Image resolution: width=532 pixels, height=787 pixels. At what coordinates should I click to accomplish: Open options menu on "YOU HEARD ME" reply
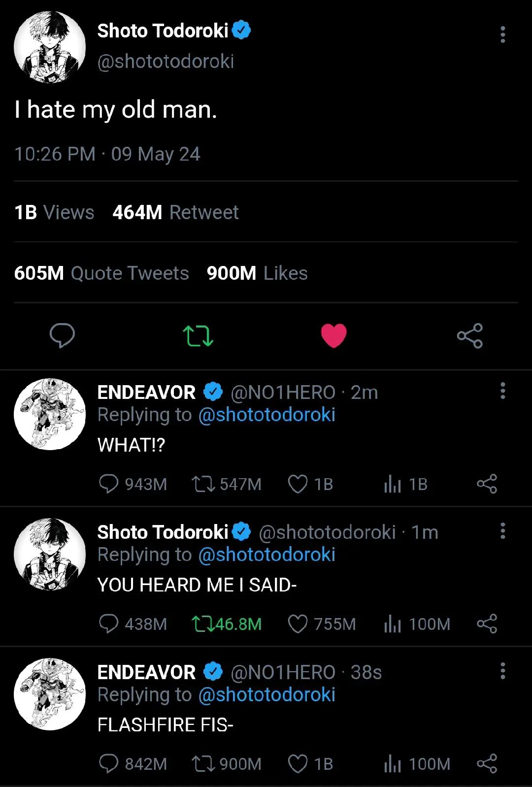[x=502, y=530]
